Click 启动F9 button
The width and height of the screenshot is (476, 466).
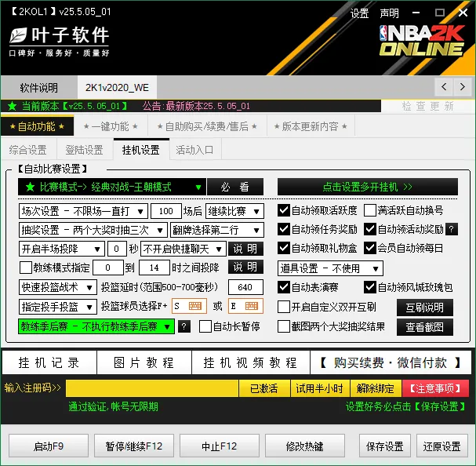tap(49, 446)
